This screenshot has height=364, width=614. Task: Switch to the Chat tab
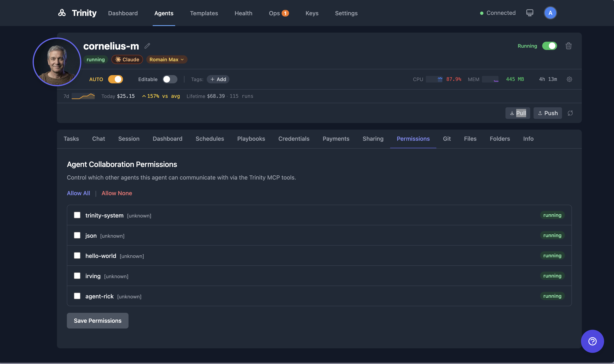(98, 139)
